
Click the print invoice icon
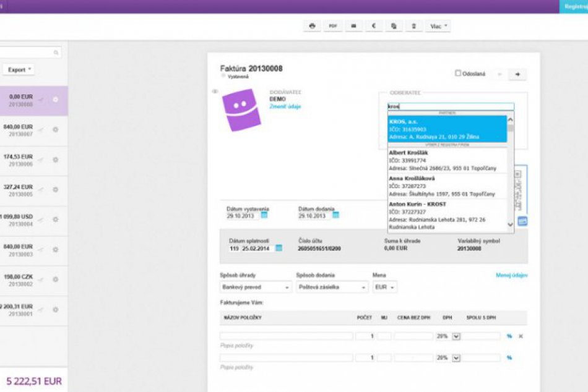click(312, 26)
